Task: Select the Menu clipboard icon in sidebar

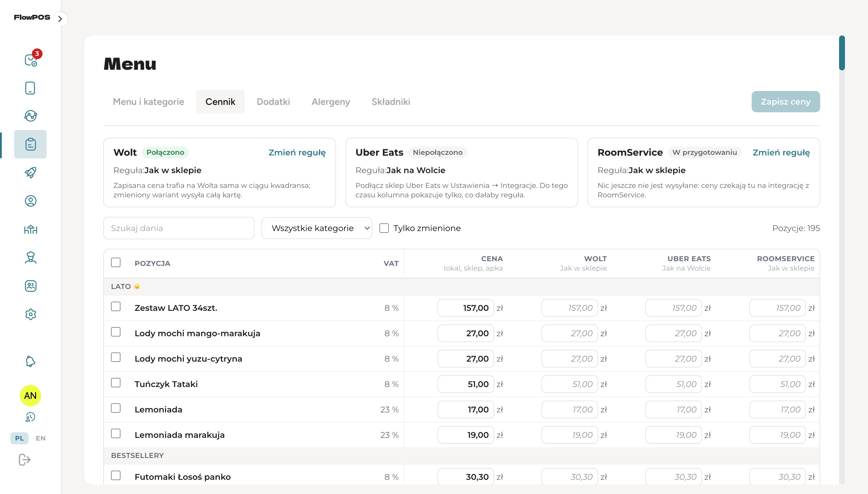Action: [30, 144]
